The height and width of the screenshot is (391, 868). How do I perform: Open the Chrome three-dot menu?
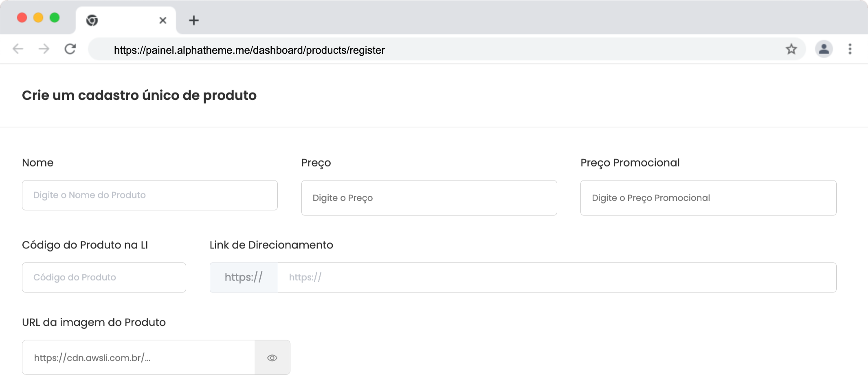pyautogui.click(x=850, y=49)
